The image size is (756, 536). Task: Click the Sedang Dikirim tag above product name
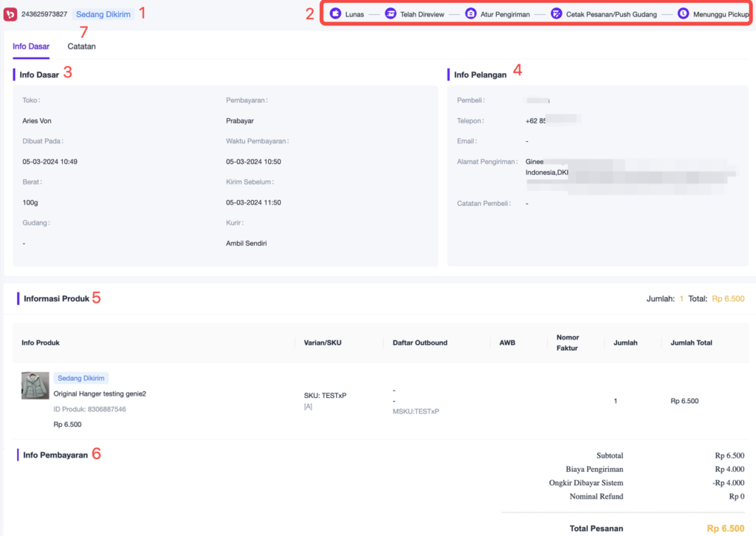point(81,378)
